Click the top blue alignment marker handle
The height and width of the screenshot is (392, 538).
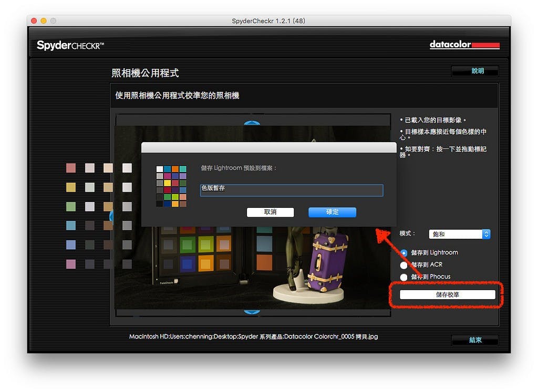tap(252, 123)
